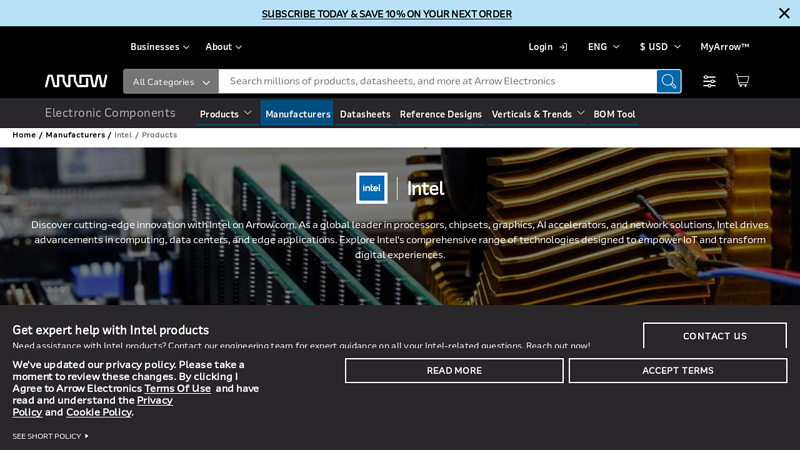Click ACCEPT TERMS button
The image size is (800, 450).
[678, 370]
